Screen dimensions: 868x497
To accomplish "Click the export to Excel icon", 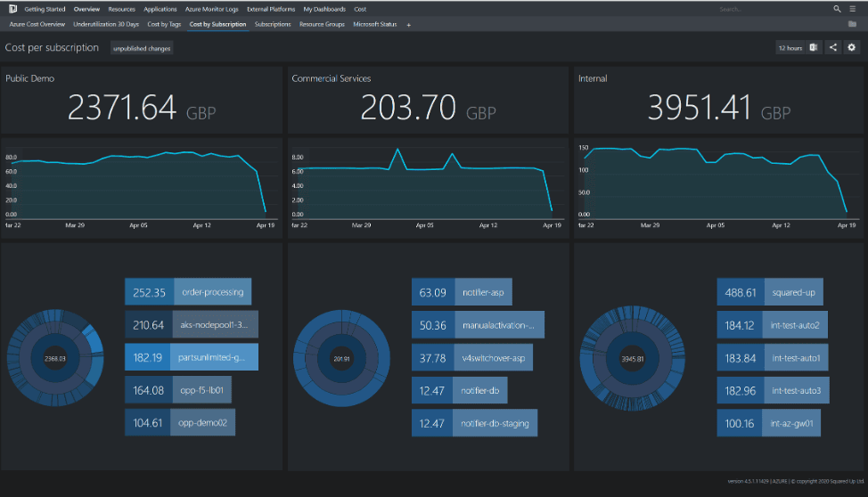I will pyautogui.click(x=814, y=47).
